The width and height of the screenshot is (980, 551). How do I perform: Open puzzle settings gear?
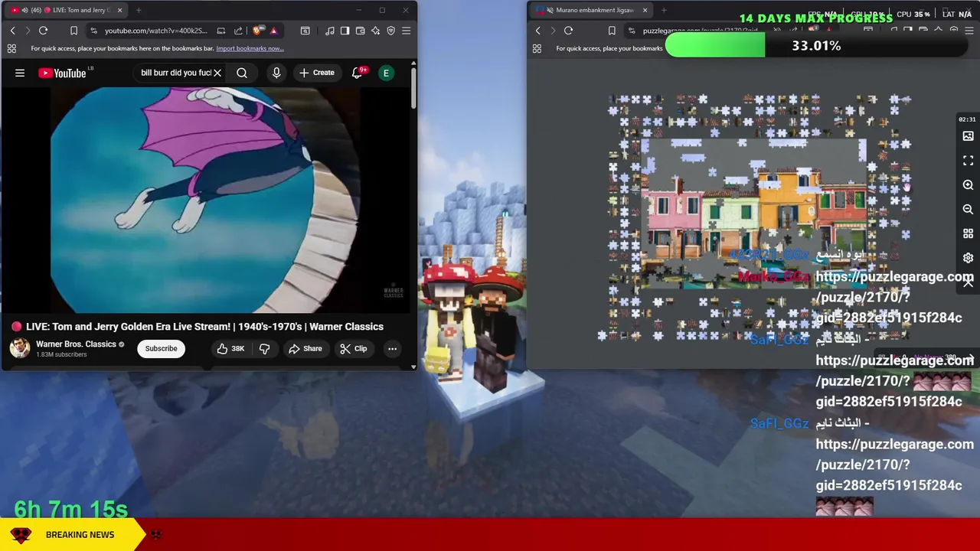pyautogui.click(x=968, y=258)
